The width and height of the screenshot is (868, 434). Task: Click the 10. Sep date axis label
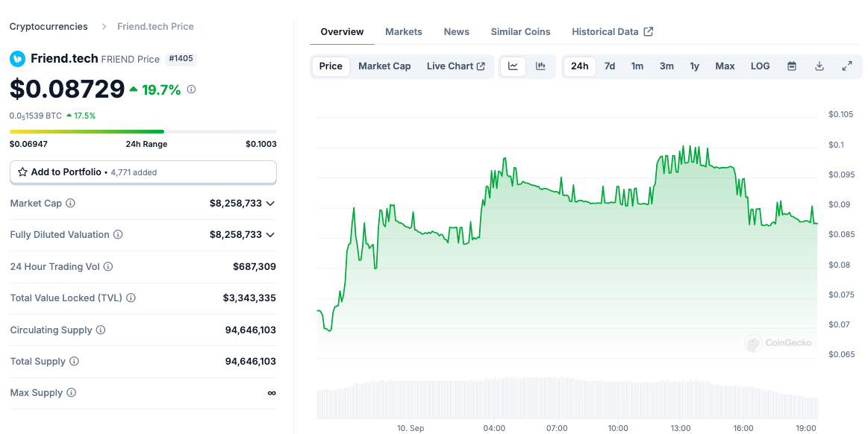[410, 428]
